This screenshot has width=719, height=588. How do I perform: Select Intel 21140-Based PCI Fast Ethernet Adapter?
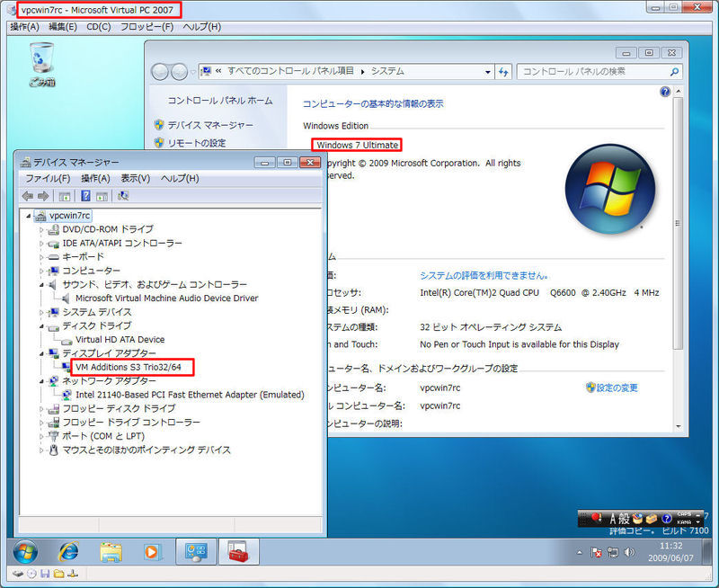click(190, 395)
